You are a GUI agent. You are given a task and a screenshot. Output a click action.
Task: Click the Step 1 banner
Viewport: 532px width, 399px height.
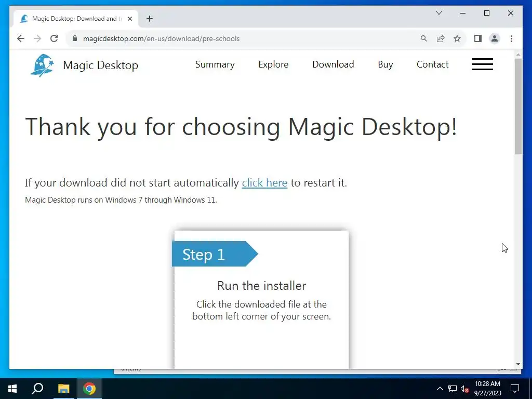pyautogui.click(x=215, y=254)
